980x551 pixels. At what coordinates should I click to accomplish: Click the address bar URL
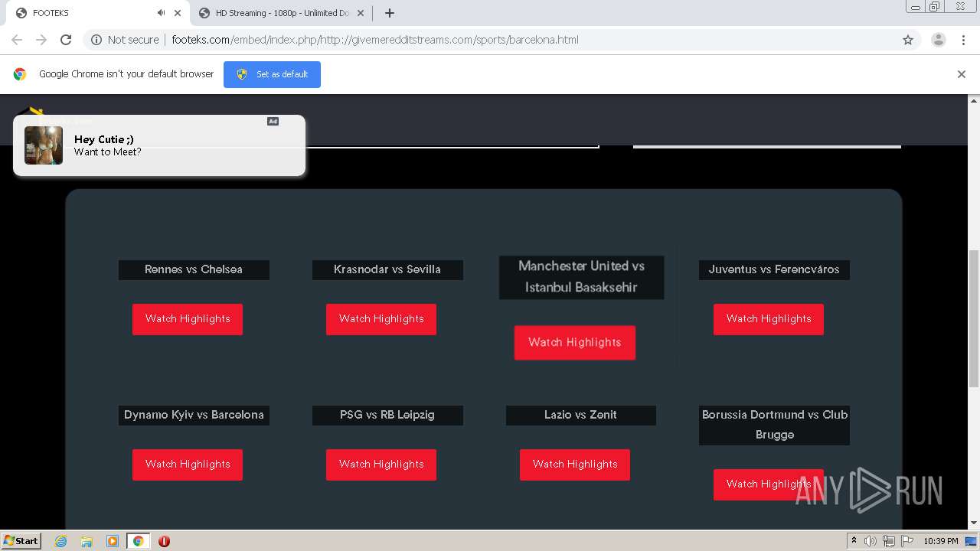pos(375,40)
